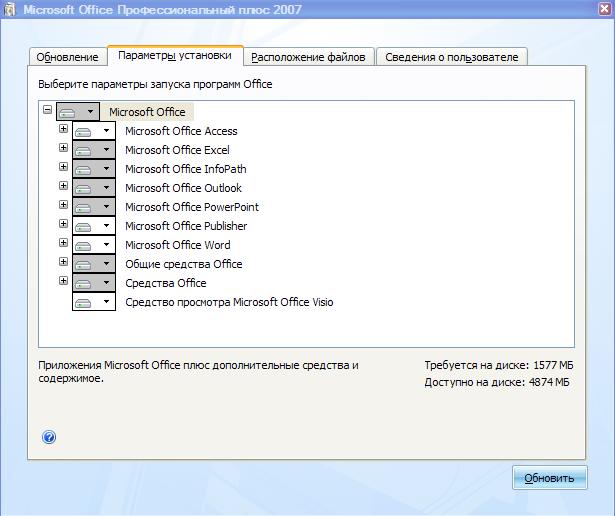Open install-option dropdown for Microsoft Office Access
The image size is (615, 516).
pos(94,131)
